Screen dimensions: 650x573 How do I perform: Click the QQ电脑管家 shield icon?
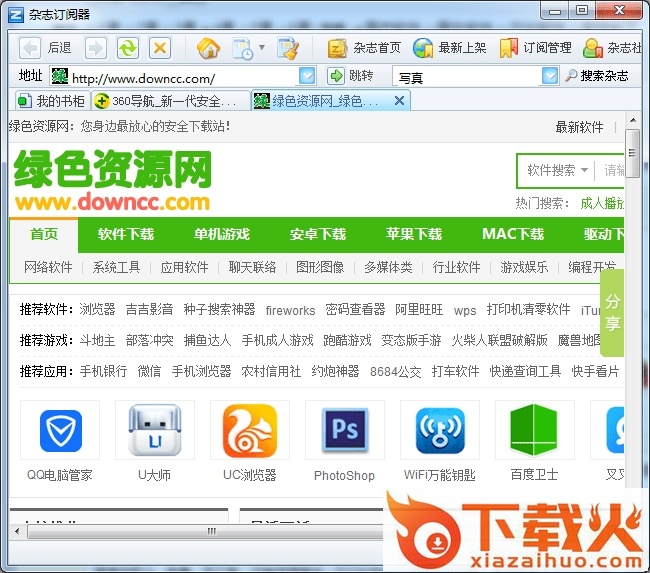pyautogui.click(x=60, y=431)
